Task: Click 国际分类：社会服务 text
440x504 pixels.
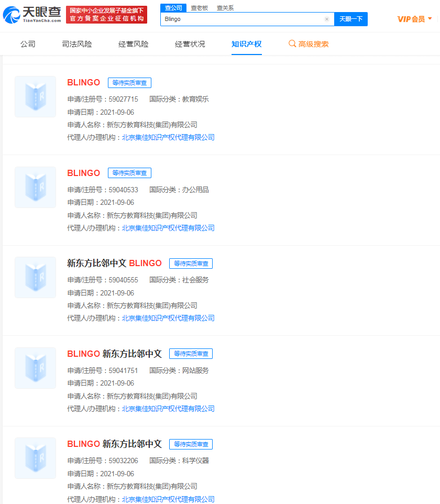Action: point(179,280)
